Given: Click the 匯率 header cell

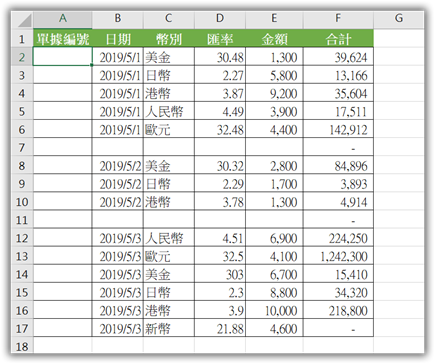Looking at the screenshot, I should (220, 39).
